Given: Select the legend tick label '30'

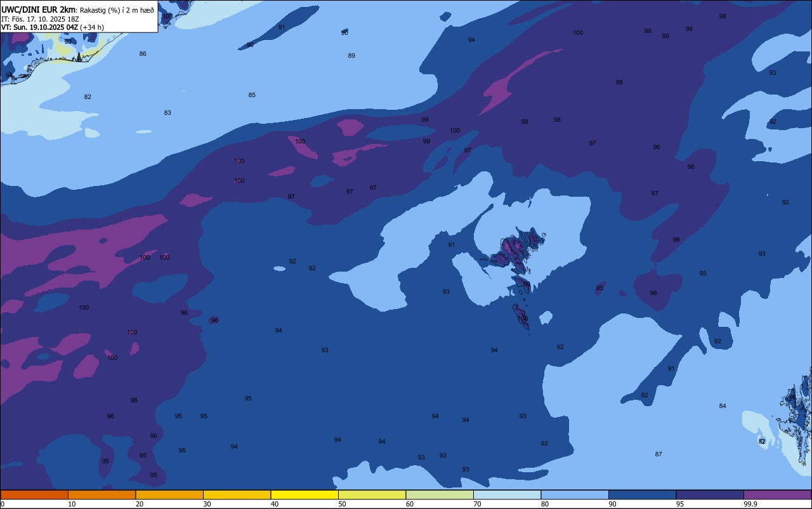Looking at the screenshot, I should point(207,504).
